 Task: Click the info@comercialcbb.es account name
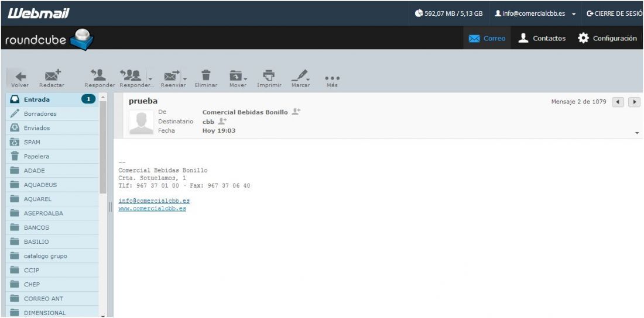(x=533, y=13)
